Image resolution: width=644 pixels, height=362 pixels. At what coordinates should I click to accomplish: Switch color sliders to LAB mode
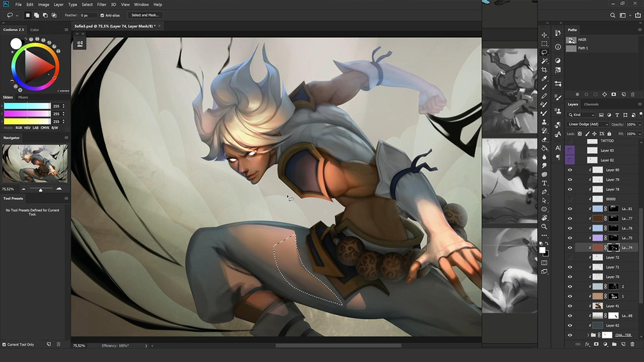pos(36,128)
